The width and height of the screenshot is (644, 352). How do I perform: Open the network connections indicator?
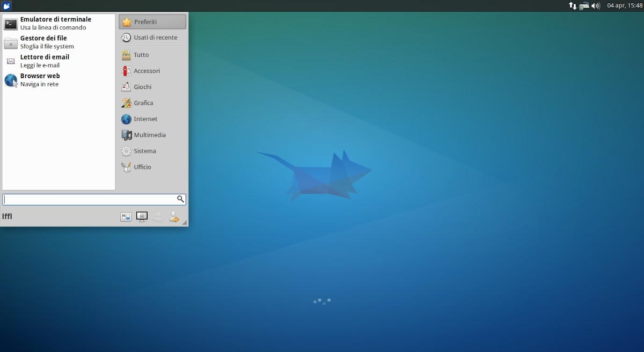pos(573,6)
